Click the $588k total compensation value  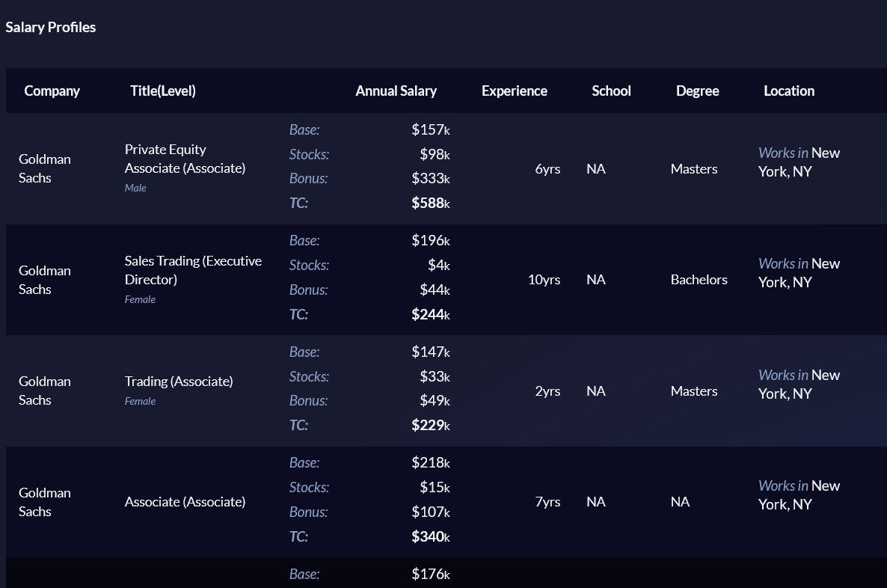(431, 203)
